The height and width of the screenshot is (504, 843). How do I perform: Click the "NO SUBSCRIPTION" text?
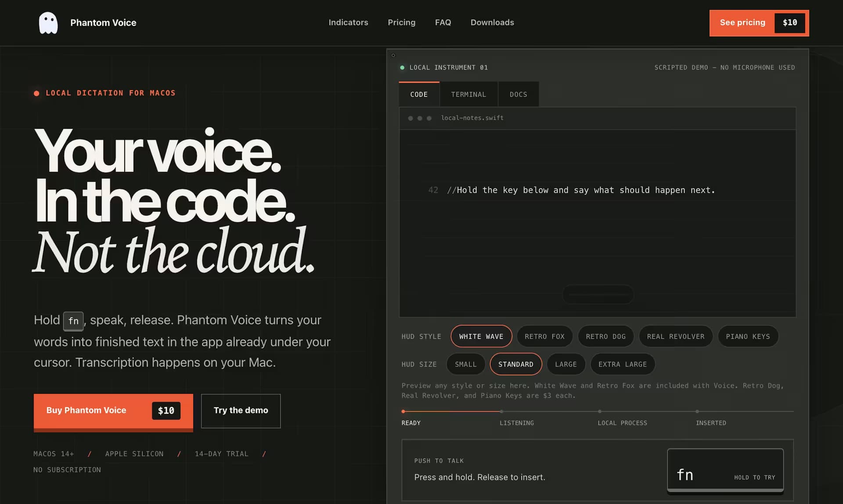coord(67,470)
